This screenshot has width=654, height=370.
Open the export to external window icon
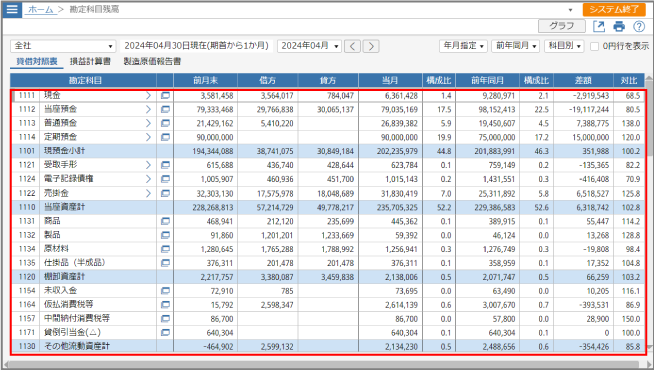coord(599,26)
